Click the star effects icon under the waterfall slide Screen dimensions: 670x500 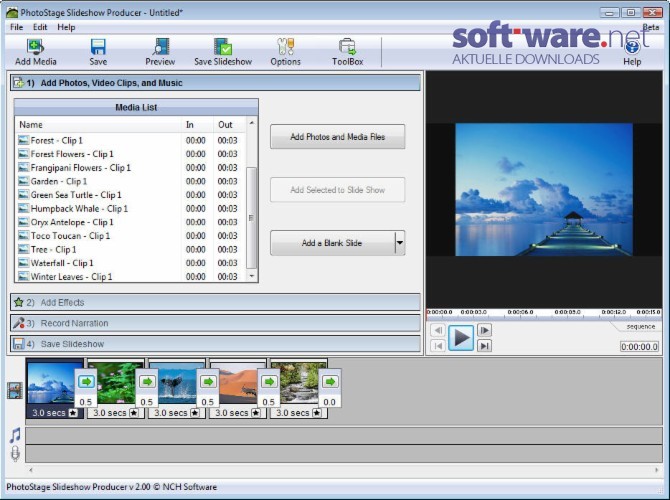pos(317,413)
